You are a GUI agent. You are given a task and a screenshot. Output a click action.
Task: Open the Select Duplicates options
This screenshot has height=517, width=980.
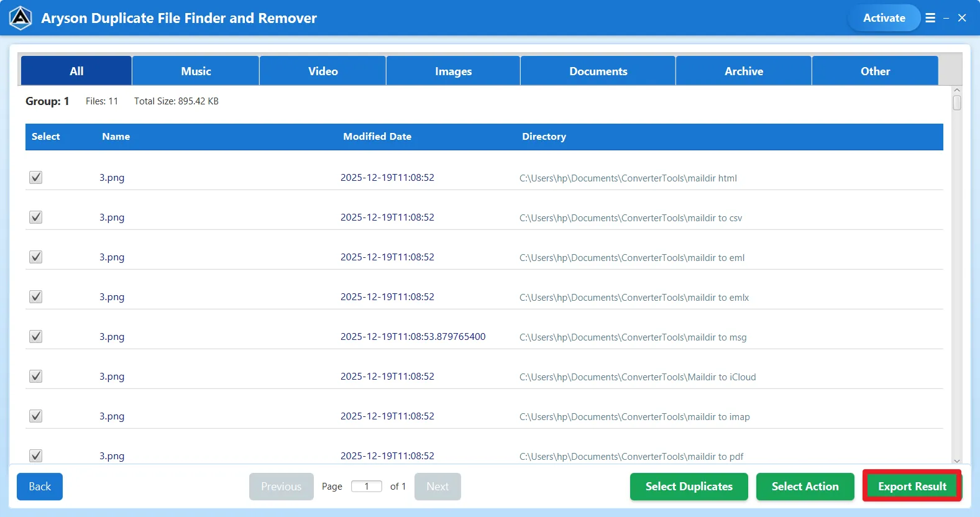689,487
